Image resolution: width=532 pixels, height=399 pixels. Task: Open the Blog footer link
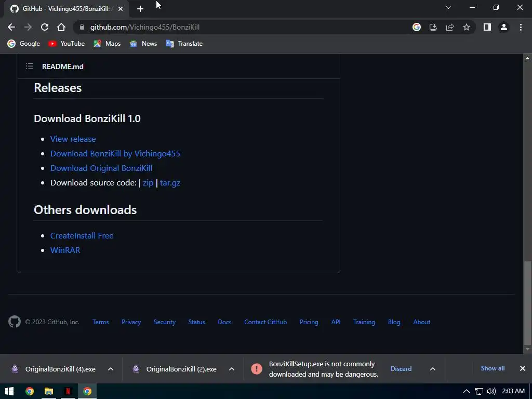[x=394, y=322]
